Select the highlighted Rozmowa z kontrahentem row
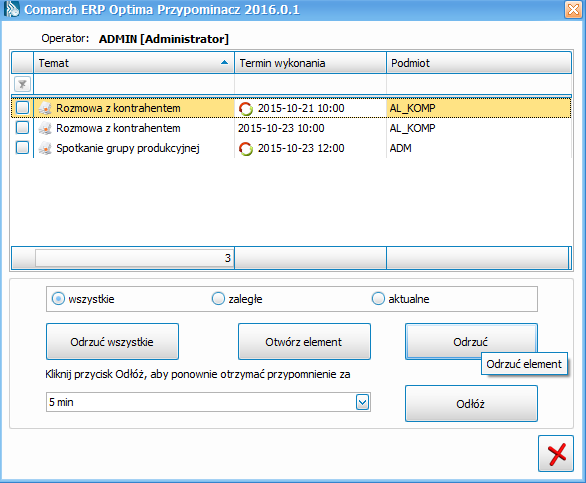This screenshot has height=483, width=586. point(291,108)
